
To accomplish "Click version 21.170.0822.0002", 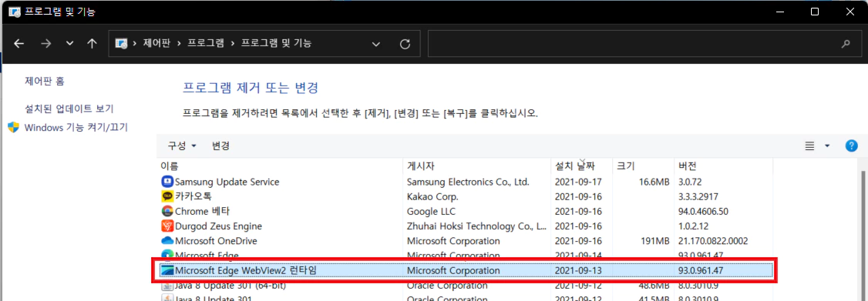I will [x=713, y=241].
